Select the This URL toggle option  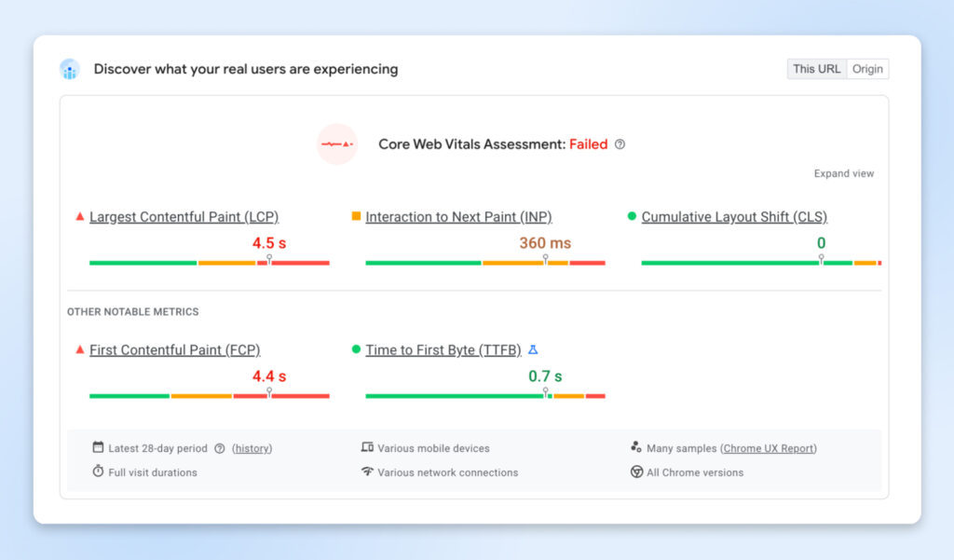click(x=816, y=68)
